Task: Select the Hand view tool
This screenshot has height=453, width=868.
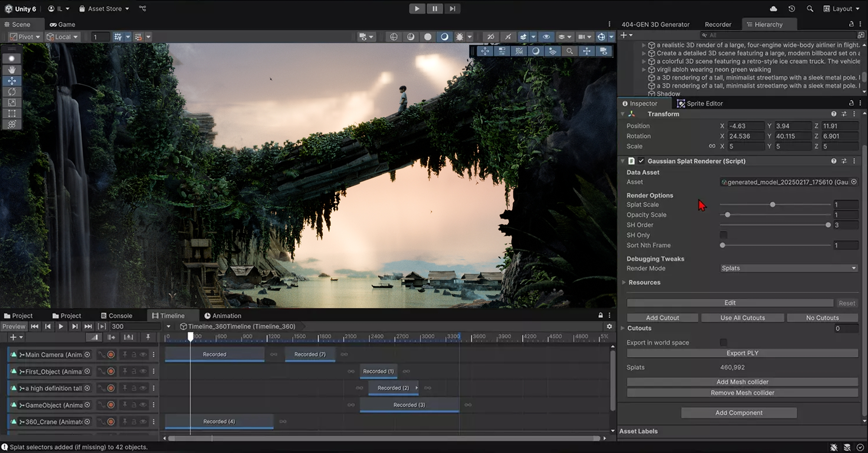Action: point(12,69)
